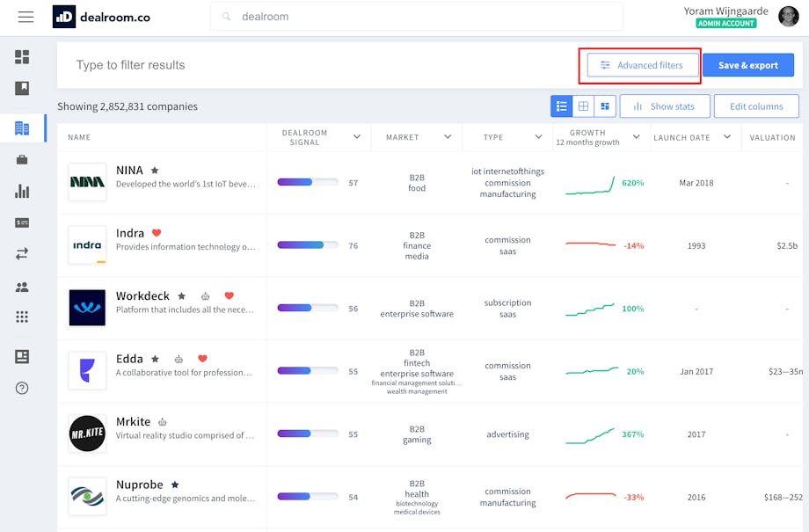The width and height of the screenshot is (809, 532).
Task: Open the Edit columns button
Action: pos(756,106)
